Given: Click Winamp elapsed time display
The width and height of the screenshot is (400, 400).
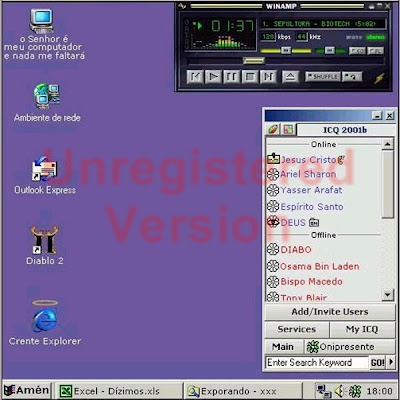Looking at the screenshot, I should coord(233,26).
